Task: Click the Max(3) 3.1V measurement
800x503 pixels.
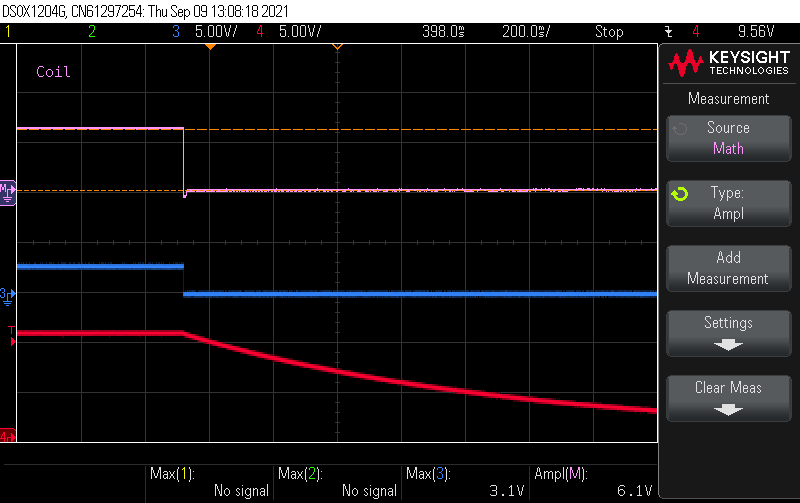Action: point(465,482)
